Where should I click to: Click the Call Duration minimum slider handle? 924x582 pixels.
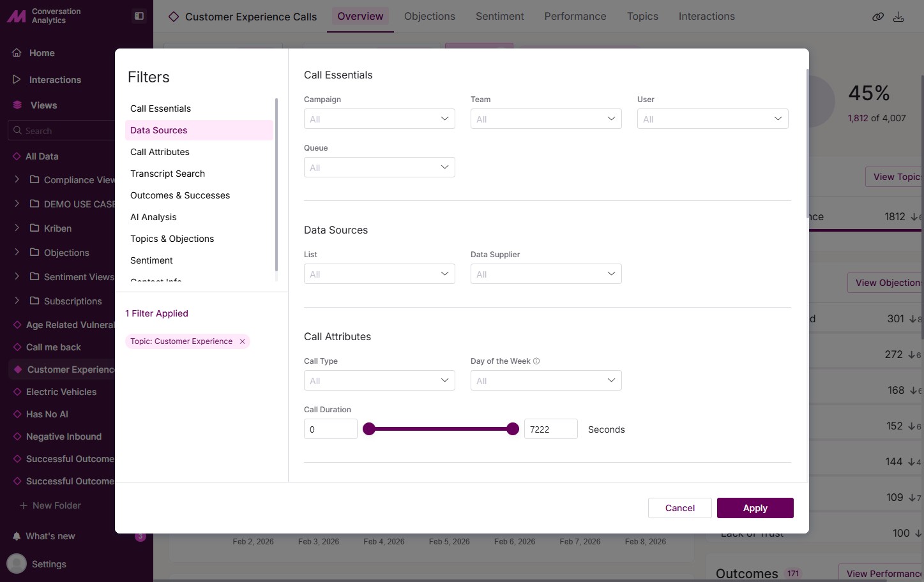click(369, 429)
